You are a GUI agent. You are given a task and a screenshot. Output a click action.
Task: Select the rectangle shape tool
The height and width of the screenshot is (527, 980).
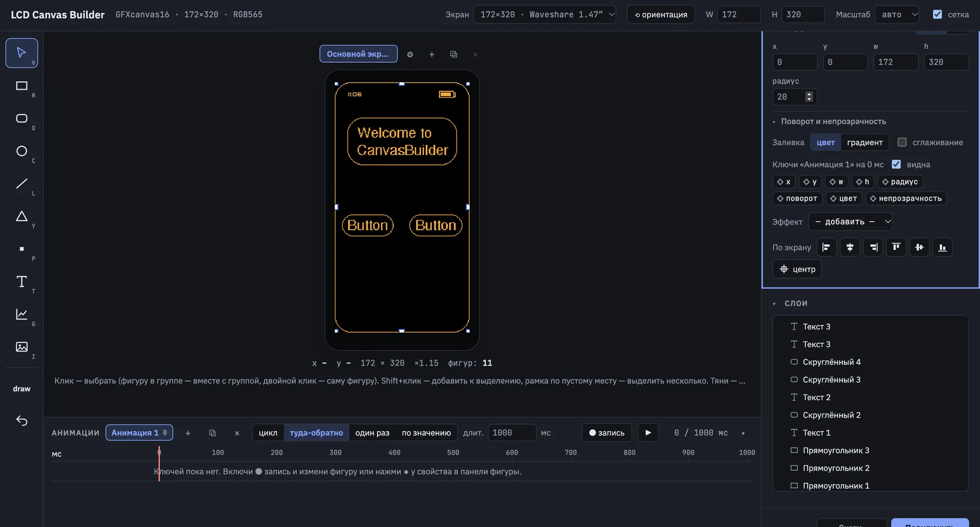tap(21, 86)
